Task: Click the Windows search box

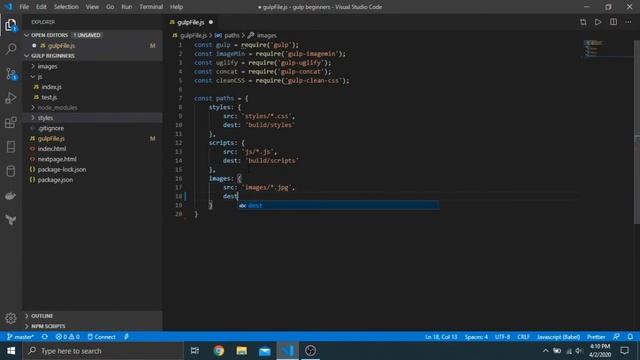Action: 103,351
